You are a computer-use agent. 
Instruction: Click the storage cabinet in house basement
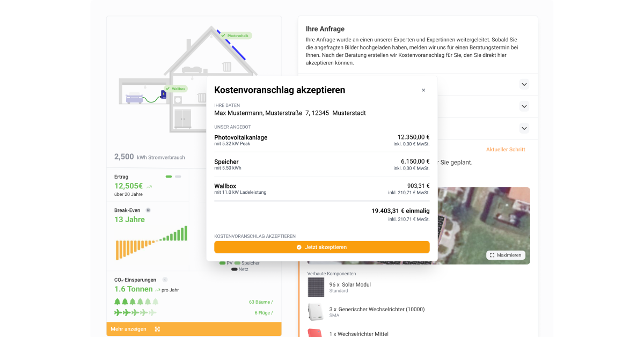pyautogui.click(x=182, y=119)
